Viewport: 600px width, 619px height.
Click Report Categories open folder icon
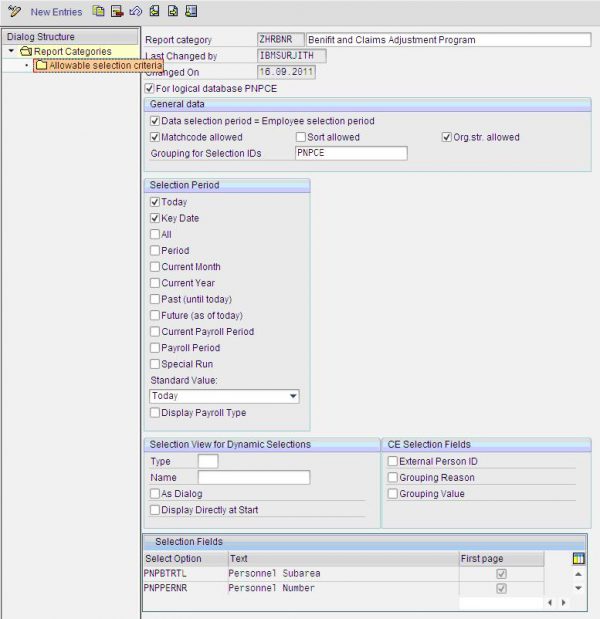(26, 51)
